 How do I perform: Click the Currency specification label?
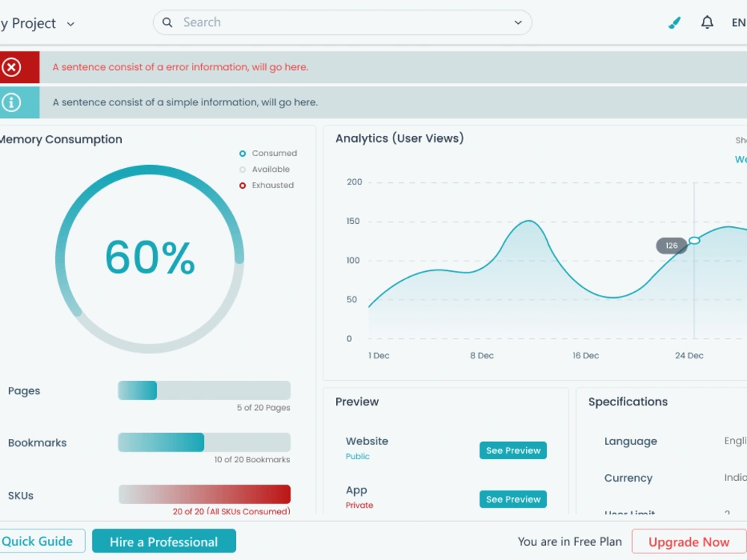pos(628,478)
